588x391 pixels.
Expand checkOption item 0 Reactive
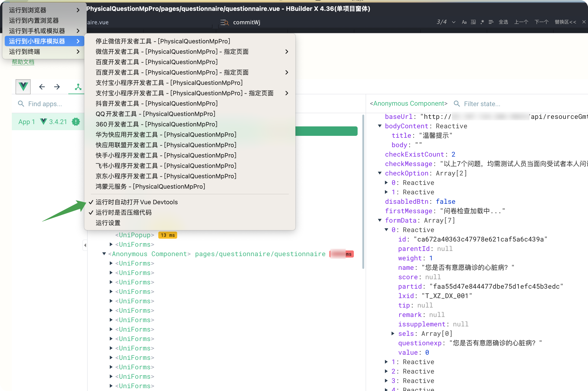(x=386, y=183)
